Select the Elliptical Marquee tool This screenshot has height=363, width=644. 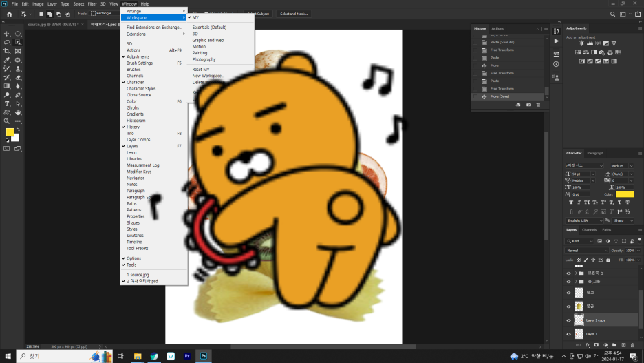[18, 34]
